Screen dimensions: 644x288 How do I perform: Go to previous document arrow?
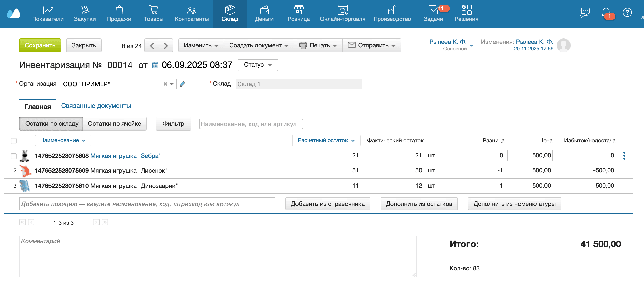click(152, 46)
